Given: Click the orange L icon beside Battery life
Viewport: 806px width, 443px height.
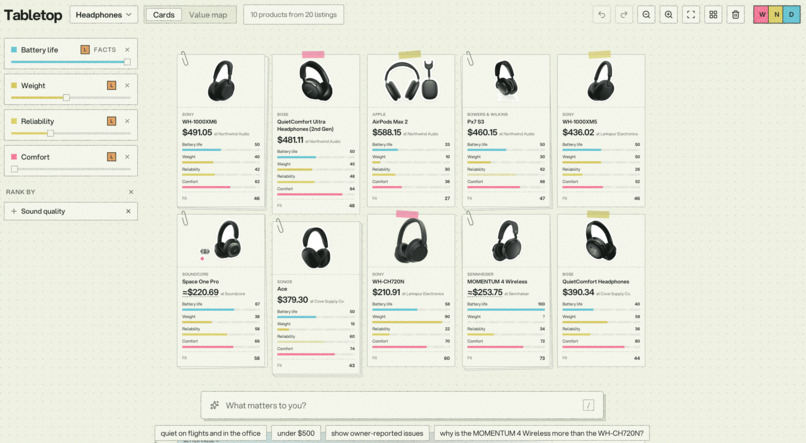Looking at the screenshot, I should tap(85, 50).
